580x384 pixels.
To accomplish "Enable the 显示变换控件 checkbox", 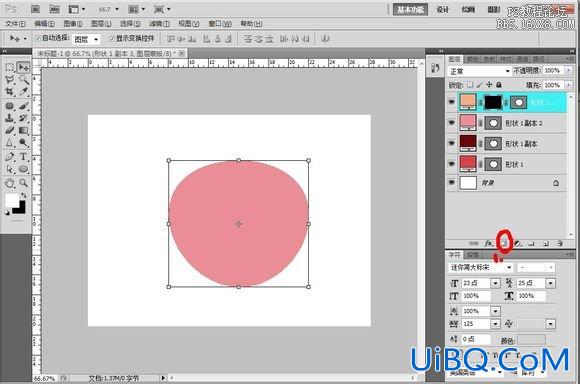I will [x=112, y=38].
